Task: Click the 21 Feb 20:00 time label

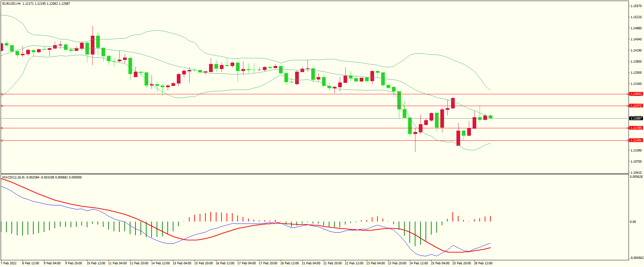Action: (x=332, y=263)
